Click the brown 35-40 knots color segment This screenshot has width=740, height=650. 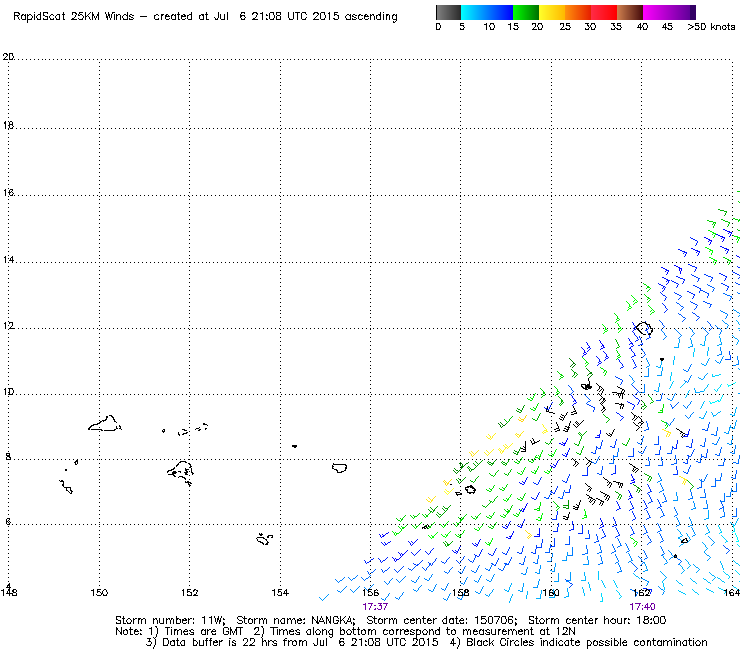point(630,12)
